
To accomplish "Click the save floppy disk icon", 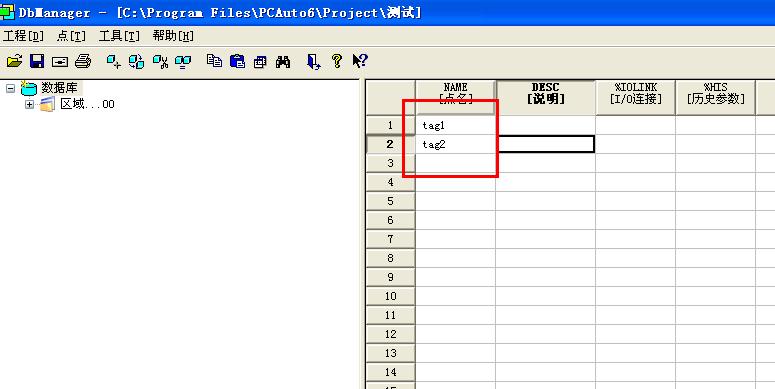I will tap(37, 61).
